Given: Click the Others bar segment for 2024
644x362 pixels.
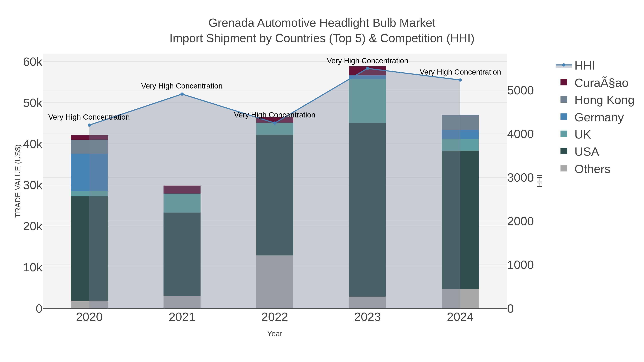Looking at the screenshot, I should tap(460, 299).
